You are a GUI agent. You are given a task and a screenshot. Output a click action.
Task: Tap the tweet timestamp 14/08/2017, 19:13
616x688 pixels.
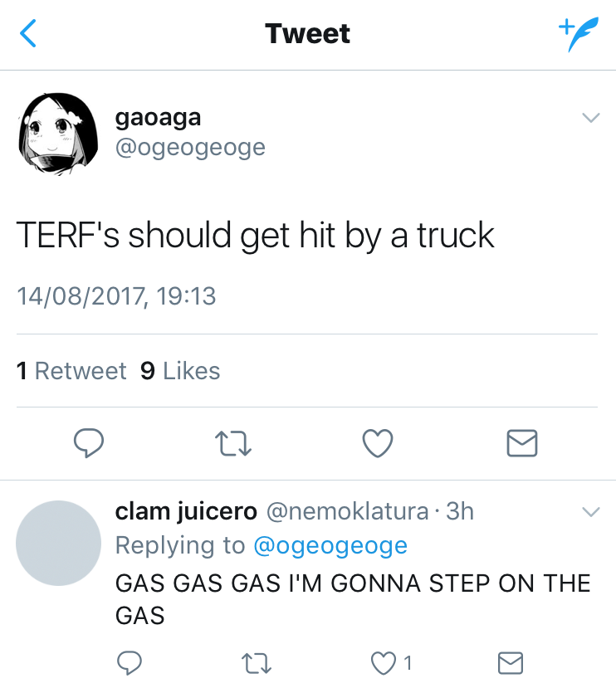pyautogui.click(x=116, y=296)
